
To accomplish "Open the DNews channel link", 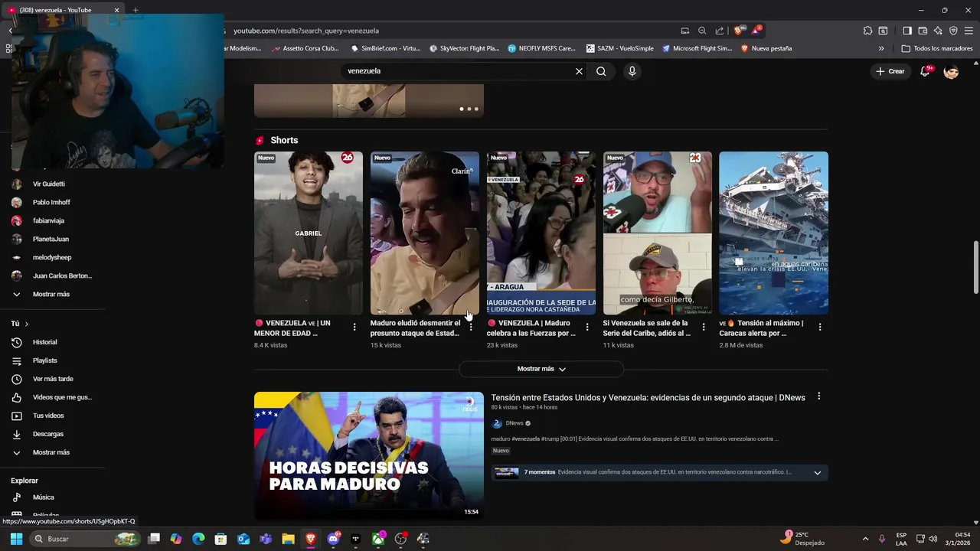I will pos(514,423).
